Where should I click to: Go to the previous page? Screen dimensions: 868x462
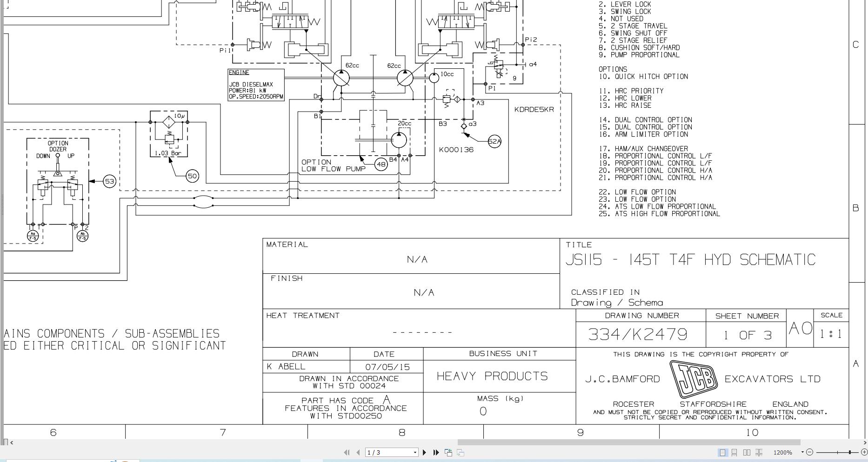357,452
